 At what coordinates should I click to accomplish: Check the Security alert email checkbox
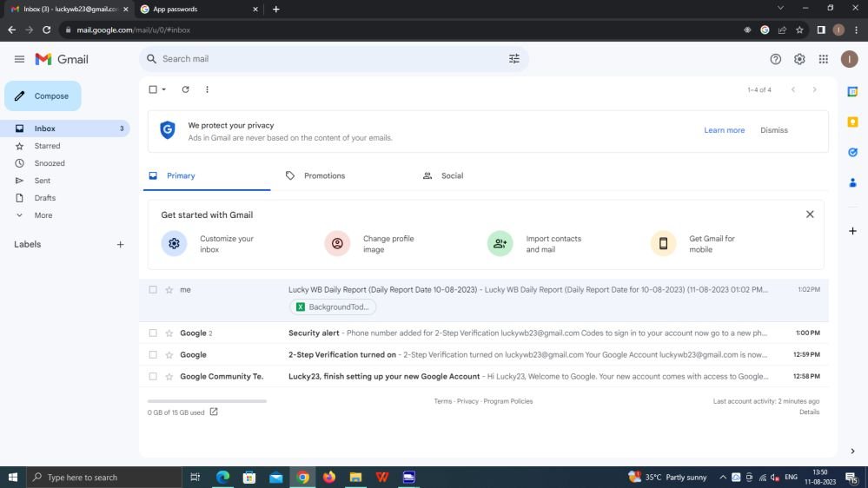153,333
